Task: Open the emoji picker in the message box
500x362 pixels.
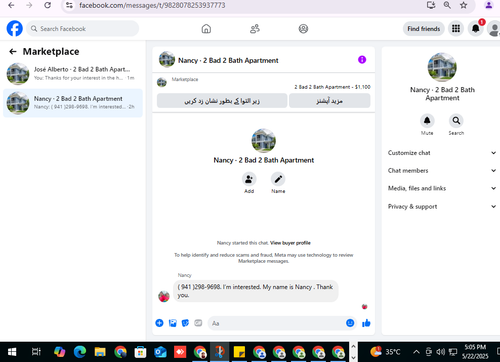Action: coord(350,323)
